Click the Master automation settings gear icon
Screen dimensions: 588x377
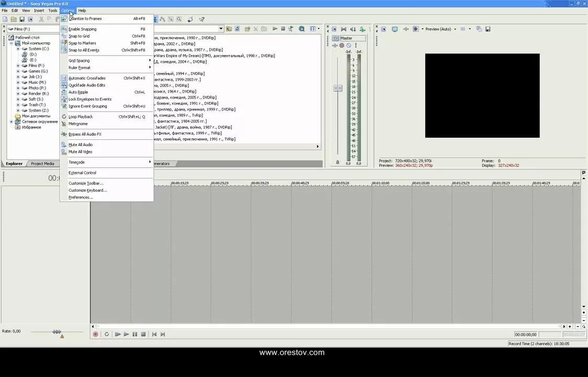click(x=342, y=46)
